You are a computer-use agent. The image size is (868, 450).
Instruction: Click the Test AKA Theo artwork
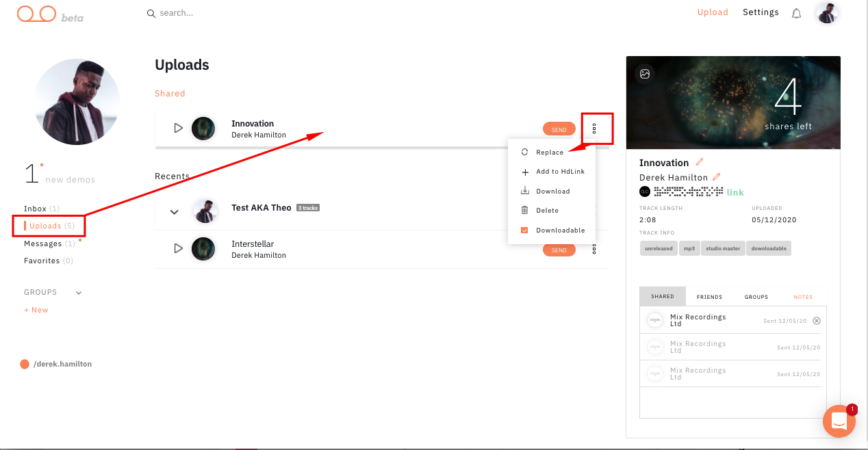pyautogui.click(x=205, y=211)
